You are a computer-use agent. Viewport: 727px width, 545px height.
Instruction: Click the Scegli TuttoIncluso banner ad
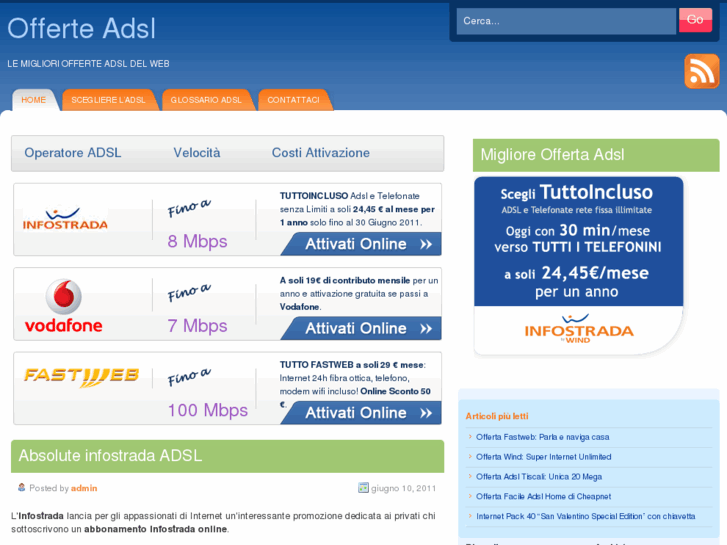tap(578, 266)
